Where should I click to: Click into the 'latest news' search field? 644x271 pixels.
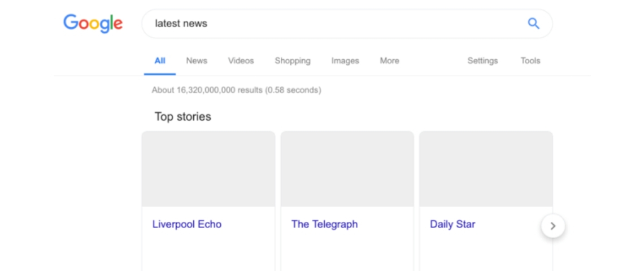click(x=333, y=24)
